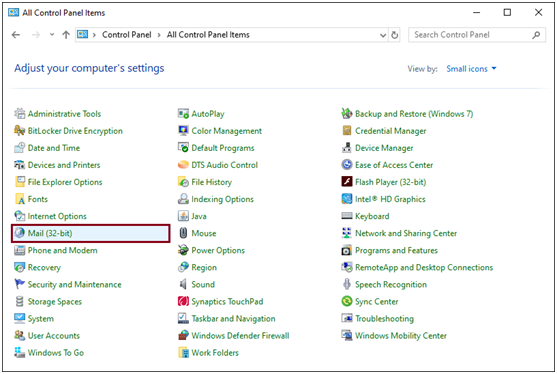Click the search magnifier icon
Viewport: 557px width, 374px height.
click(536, 35)
